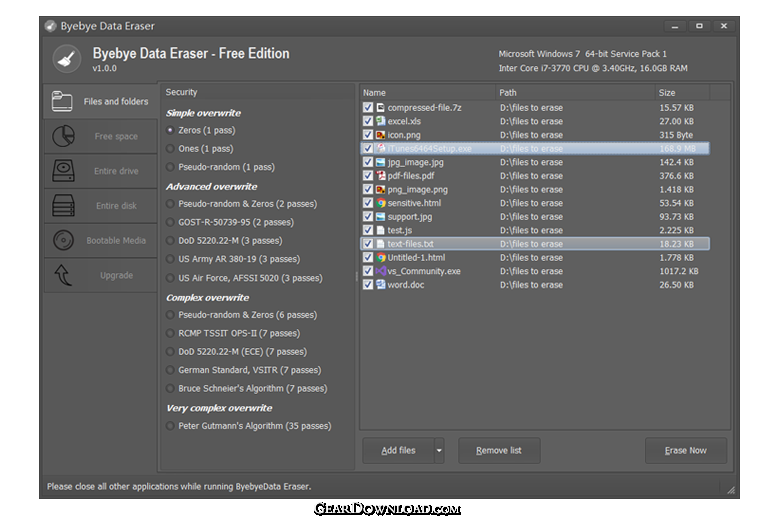Switch to the Free space tab

click(x=101, y=136)
